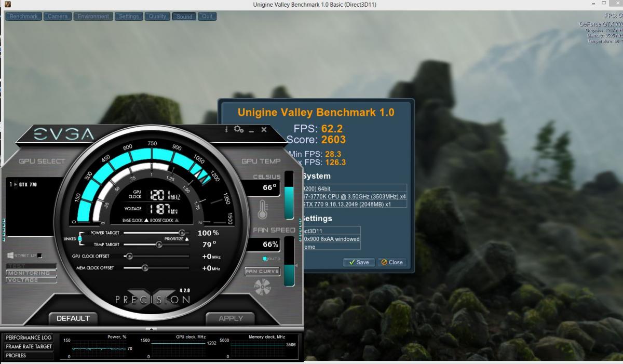Click the Default button

click(x=73, y=318)
